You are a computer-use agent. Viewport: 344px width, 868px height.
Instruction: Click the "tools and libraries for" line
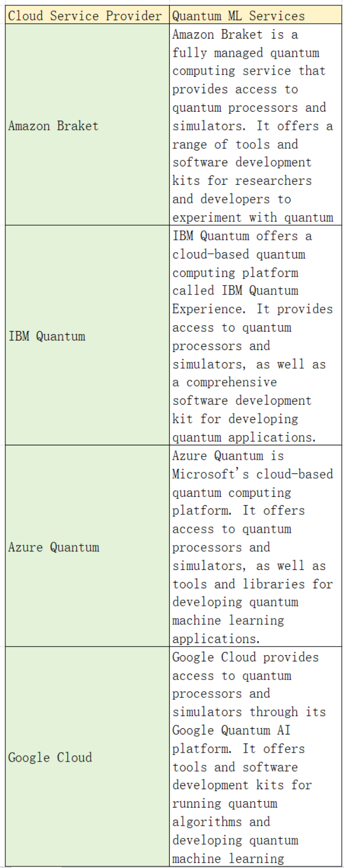pyautogui.click(x=253, y=584)
